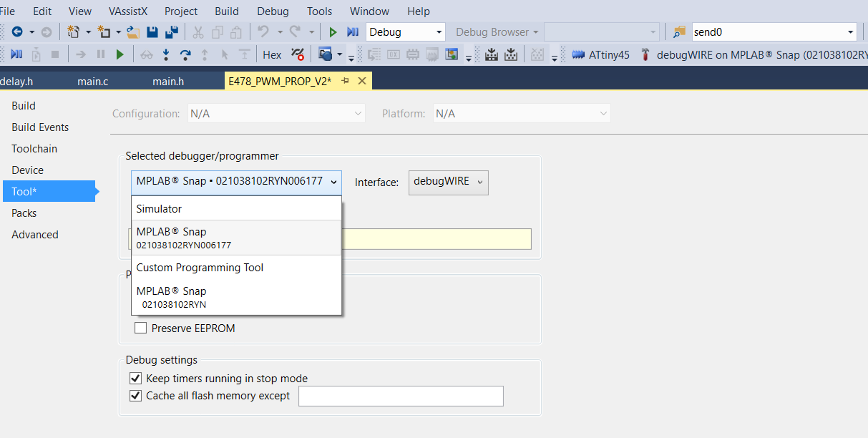Switch to the main.c tab
This screenshot has width=868, height=438.
(93, 82)
